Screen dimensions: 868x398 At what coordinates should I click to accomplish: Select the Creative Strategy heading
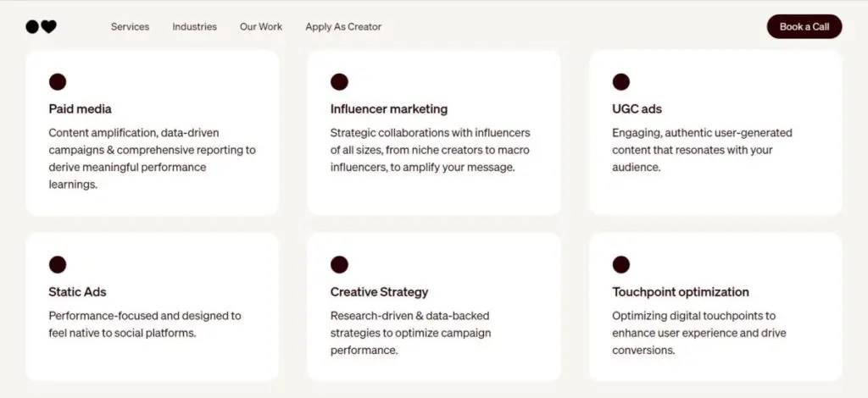(379, 292)
